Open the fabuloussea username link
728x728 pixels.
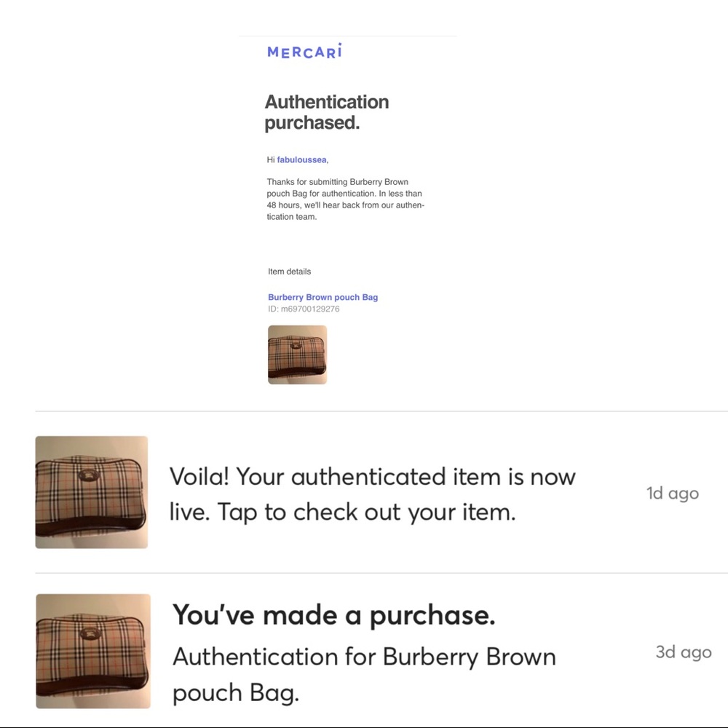301,159
